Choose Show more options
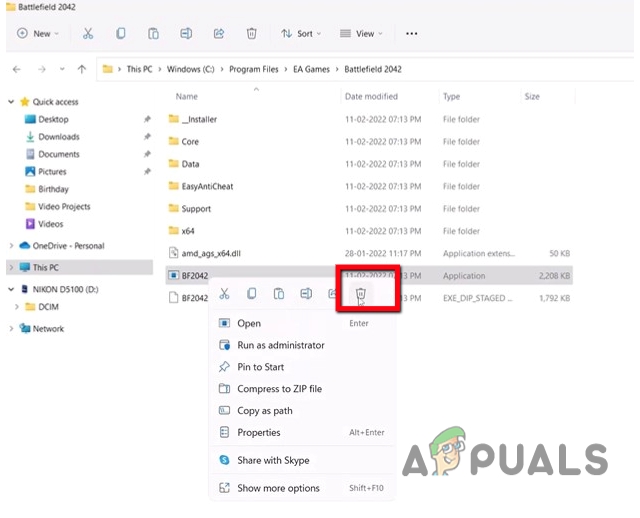The width and height of the screenshot is (640, 518). point(302,488)
